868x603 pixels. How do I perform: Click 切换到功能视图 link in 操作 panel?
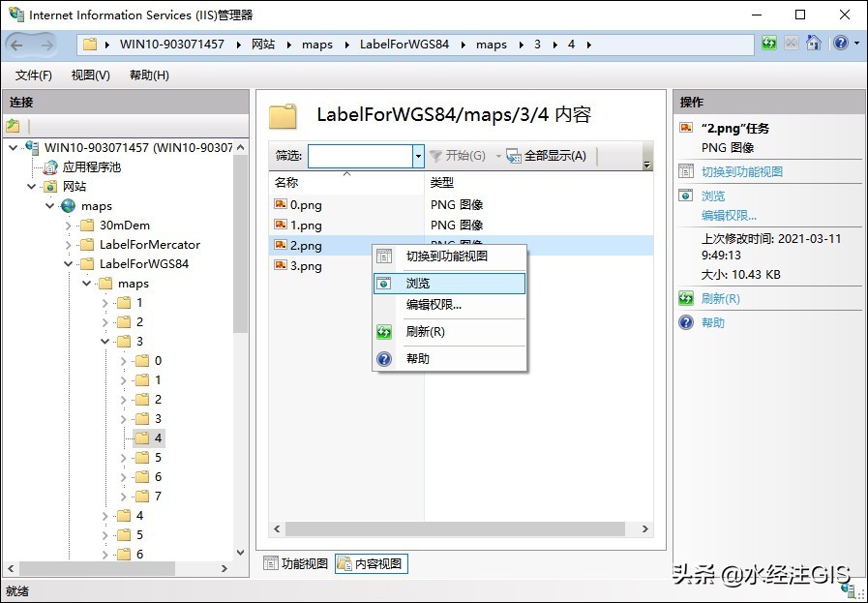(741, 171)
